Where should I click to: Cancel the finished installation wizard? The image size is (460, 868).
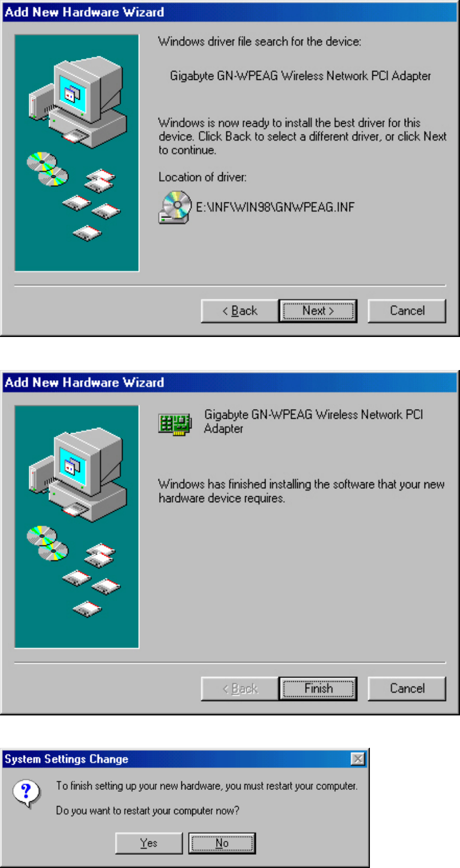407,688
